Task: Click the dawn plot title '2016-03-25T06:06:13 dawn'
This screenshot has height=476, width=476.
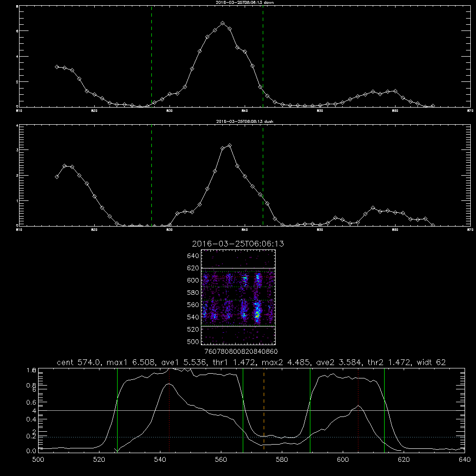Action: click(x=245, y=2)
